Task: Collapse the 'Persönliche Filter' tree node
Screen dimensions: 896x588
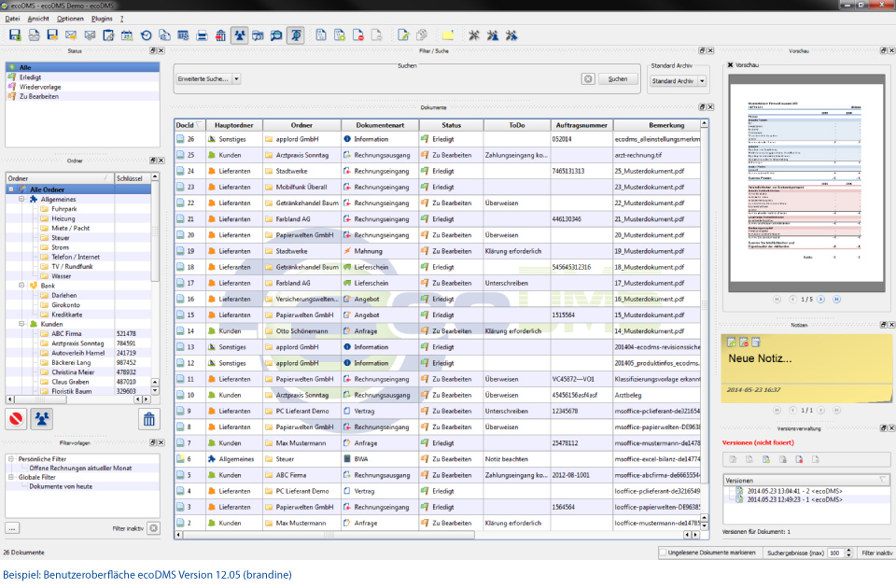Action: click(10, 459)
